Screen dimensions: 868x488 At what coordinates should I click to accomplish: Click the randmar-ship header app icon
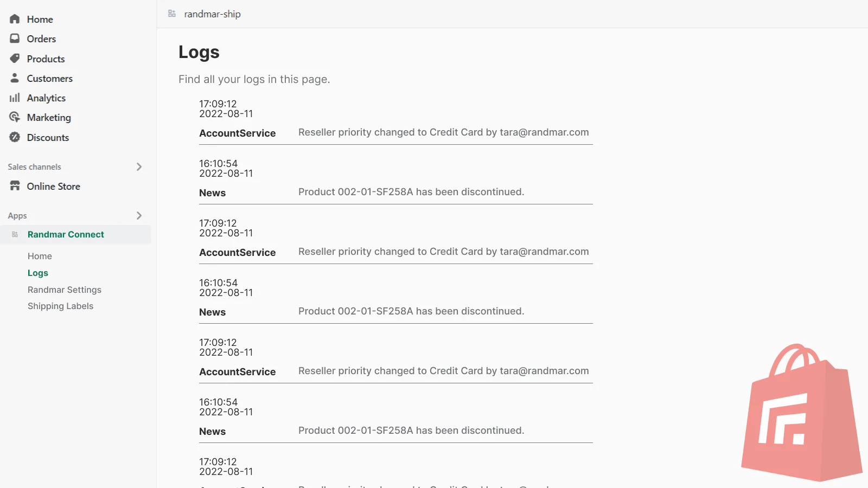(x=172, y=14)
